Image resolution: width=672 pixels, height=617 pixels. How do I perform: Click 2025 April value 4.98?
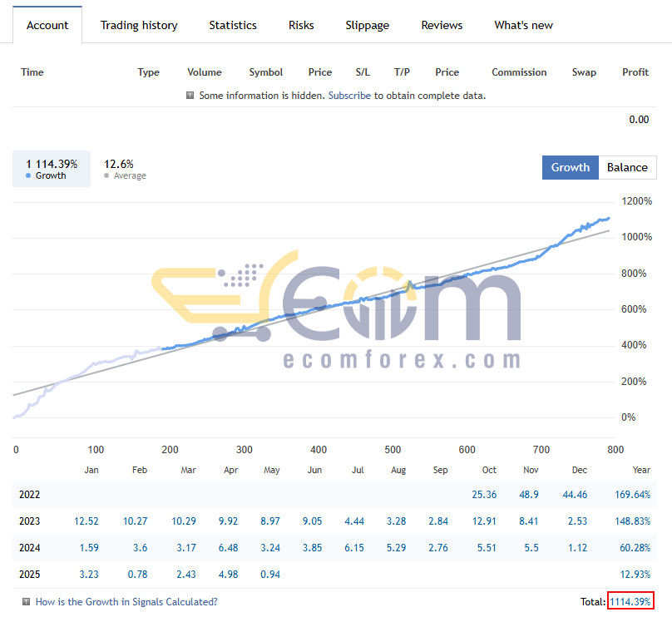tap(228, 574)
